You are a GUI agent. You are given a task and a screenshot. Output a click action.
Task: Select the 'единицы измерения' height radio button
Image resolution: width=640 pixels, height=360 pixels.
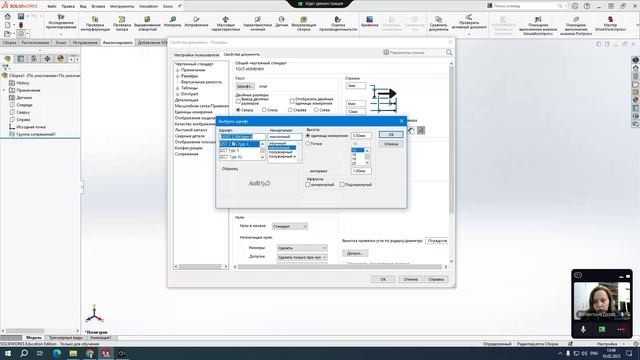coord(308,136)
